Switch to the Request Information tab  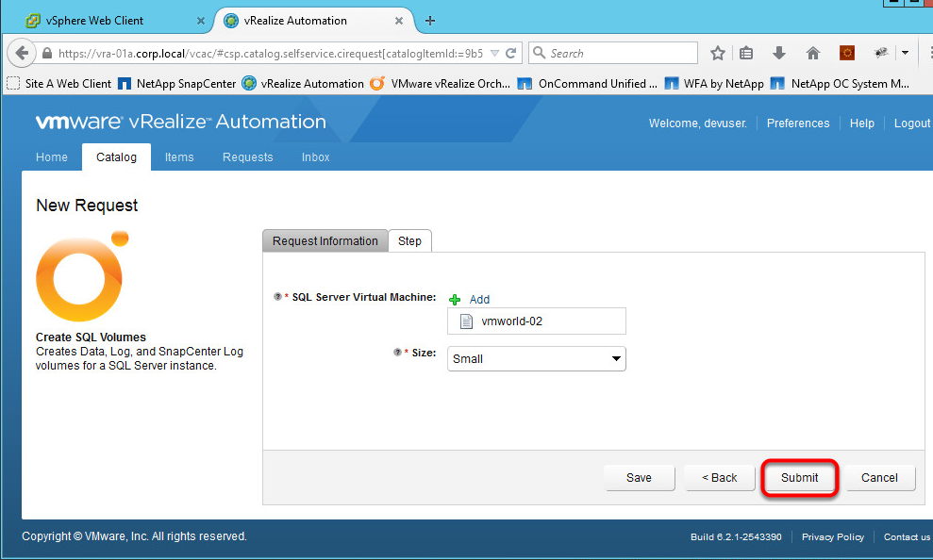(325, 240)
